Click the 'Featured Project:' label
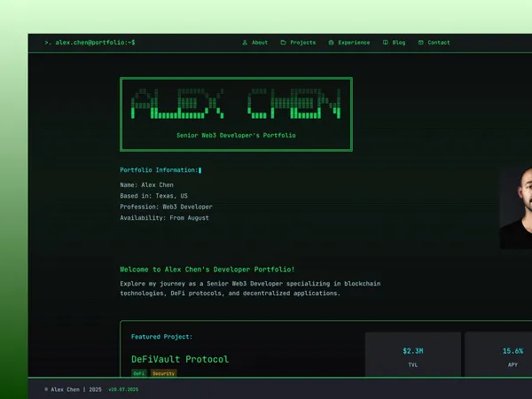This screenshot has height=399, width=532. [x=162, y=337]
